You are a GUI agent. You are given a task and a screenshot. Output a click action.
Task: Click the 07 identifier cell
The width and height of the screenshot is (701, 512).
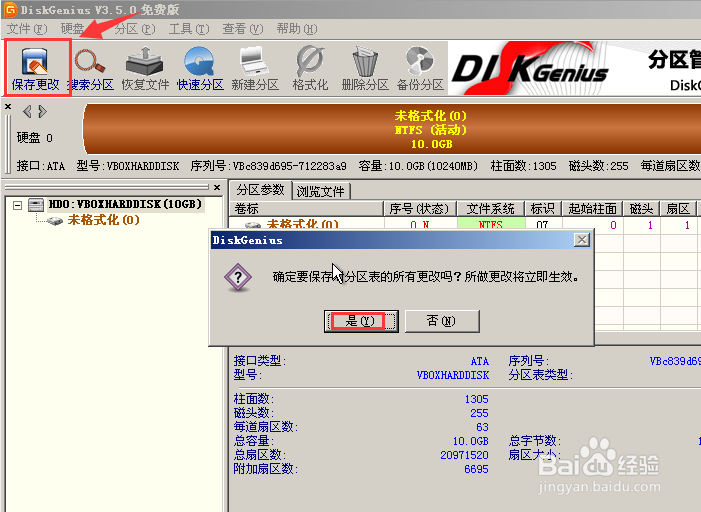pyautogui.click(x=543, y=223)
